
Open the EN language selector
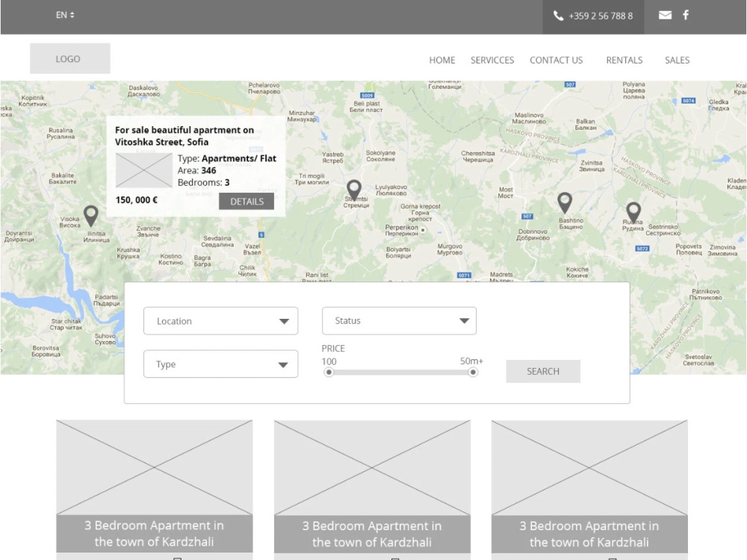tap(65, 15)
